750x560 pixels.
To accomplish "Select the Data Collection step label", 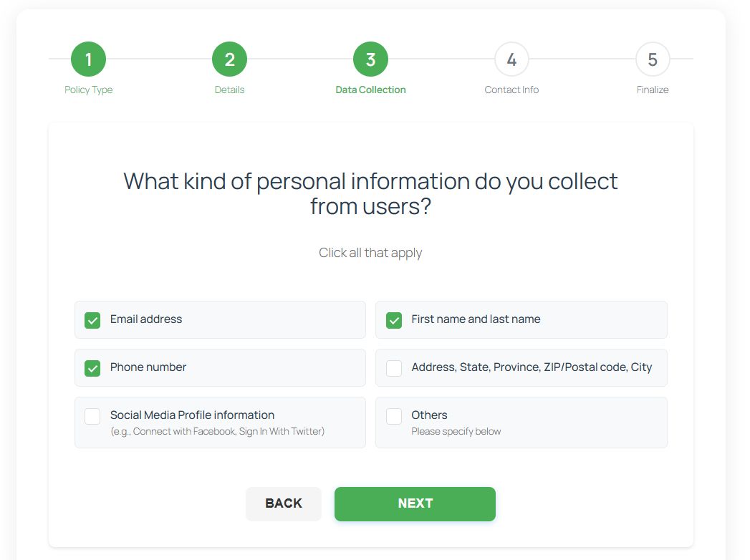I will click(370, 90).
